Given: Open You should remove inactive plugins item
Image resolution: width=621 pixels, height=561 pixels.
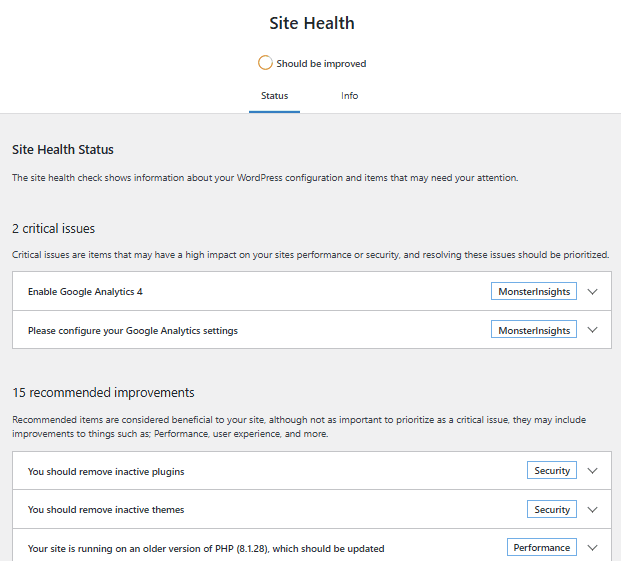Looking at the screenshot, I should click(106, 471).
